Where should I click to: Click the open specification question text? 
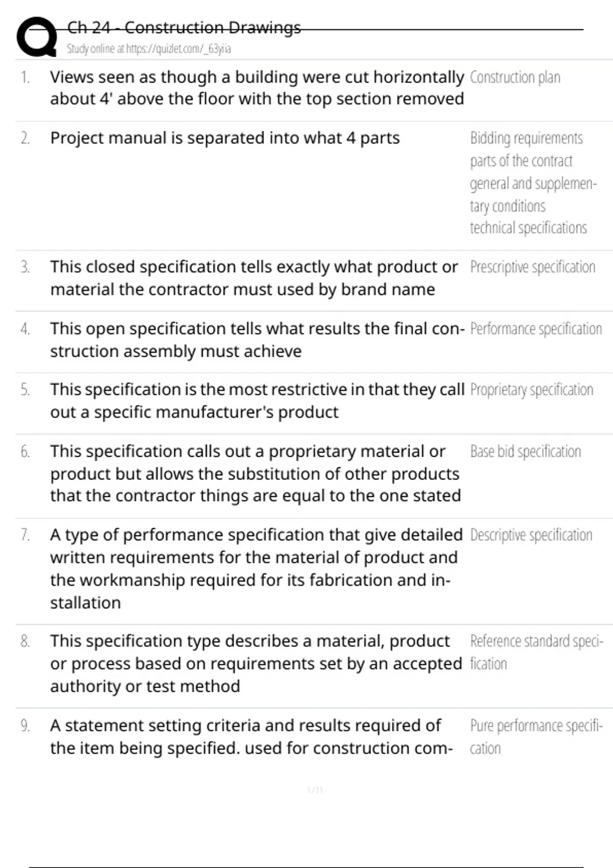click(257, 340)
